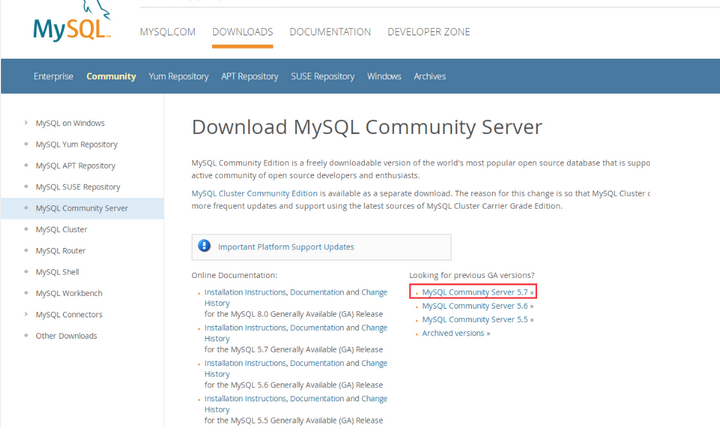Viewport: 720px width, 432px height.
Task: Select MySQL Community Server in sidebar
Action: (82, 208)
